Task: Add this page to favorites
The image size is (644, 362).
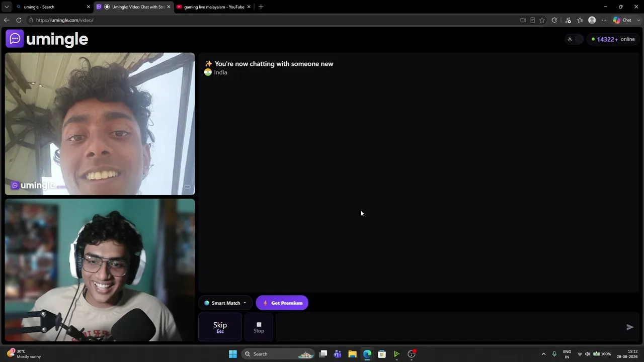Action: (542, 20)
